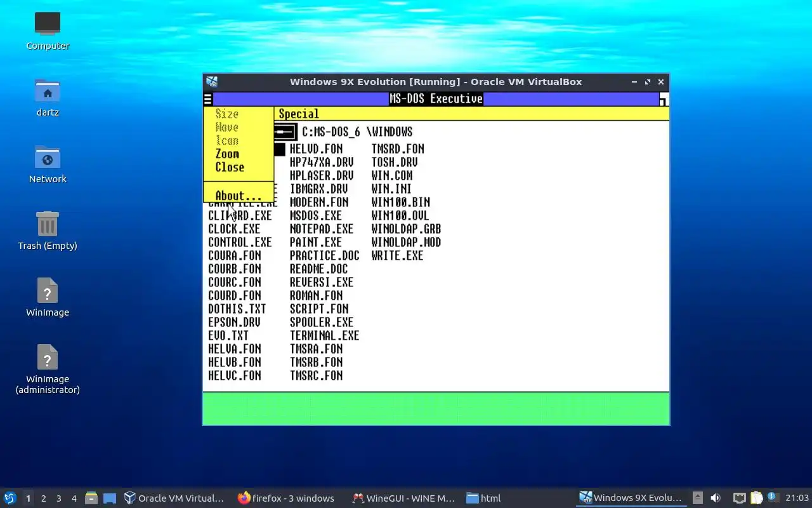Click the MS-DOS Executive system menu box

(207, 99)
